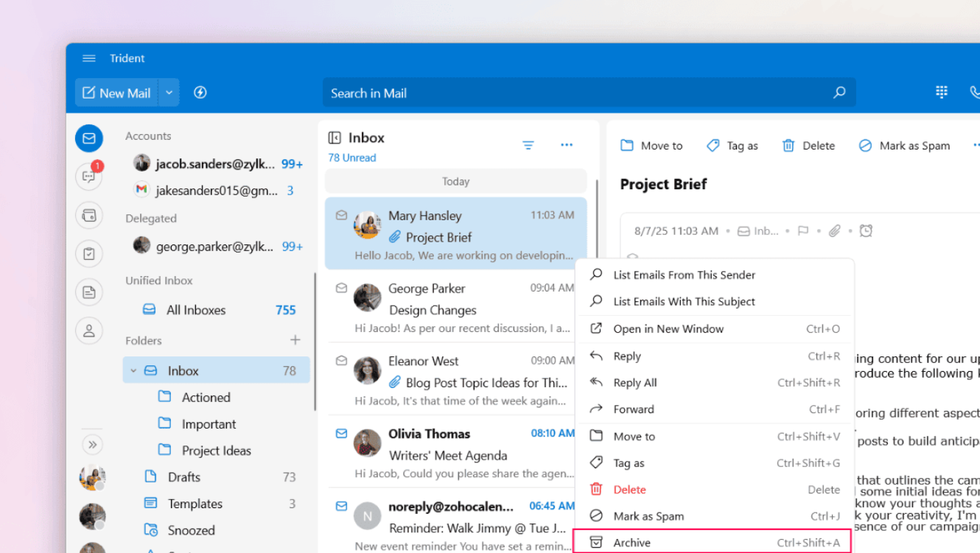Click the attachment icon in the message header
980x553 pixels.
pos(834,231)
